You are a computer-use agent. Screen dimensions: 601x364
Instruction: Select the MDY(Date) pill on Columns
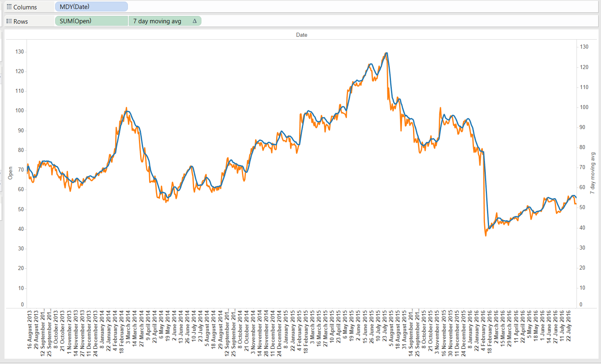(x=91, y=7)
